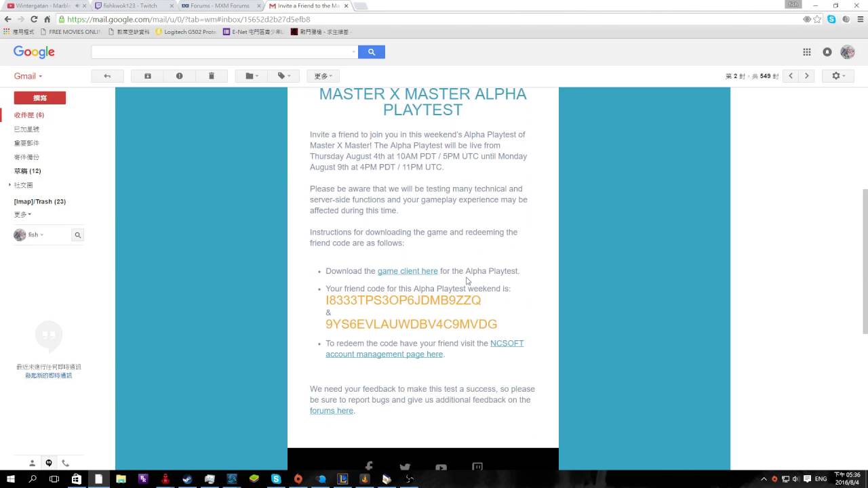Open the labels tag dropdown
The width and height of the screenshot is (868, 488).
click(283, 76)
